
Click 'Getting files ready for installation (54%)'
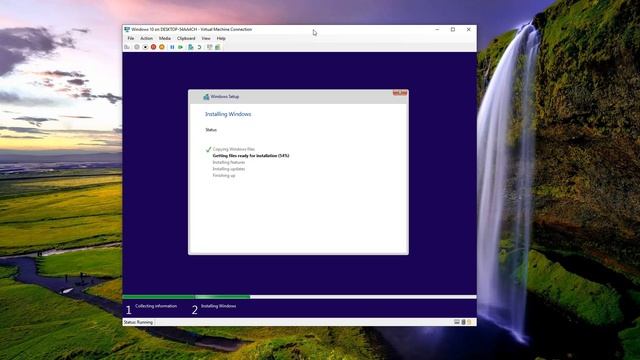(251, 156)
